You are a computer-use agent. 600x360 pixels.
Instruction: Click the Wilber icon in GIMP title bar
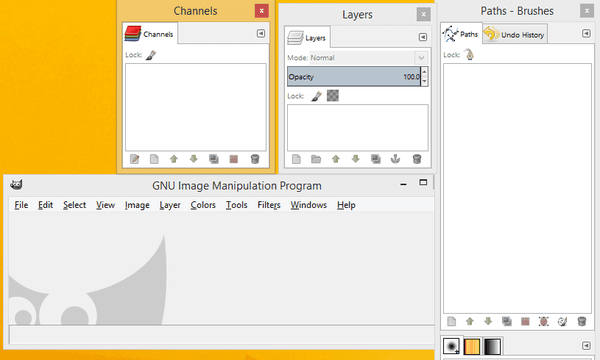pyautogui.click(x=16, y=184)
